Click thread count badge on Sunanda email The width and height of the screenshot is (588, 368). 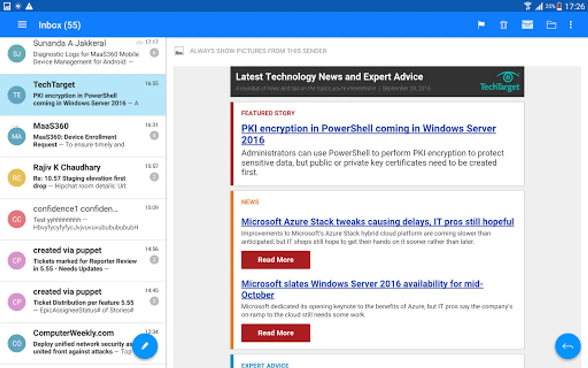(154, 53)
